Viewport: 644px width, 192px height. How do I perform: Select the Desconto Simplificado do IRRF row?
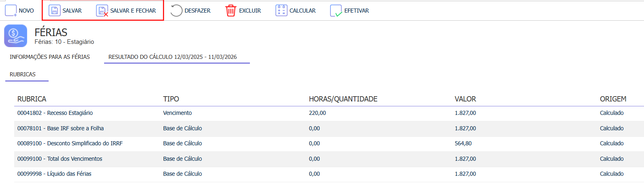click(329, 144)
